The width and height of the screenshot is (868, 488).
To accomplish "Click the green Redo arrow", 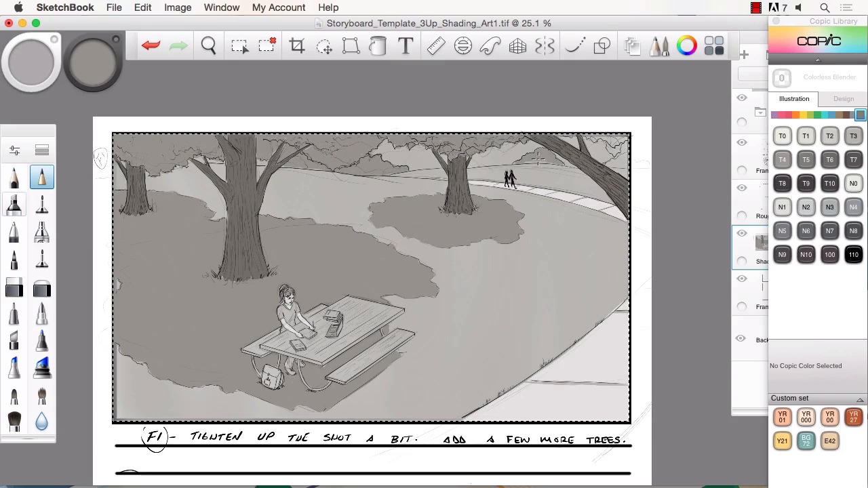I will click(178, 45).
